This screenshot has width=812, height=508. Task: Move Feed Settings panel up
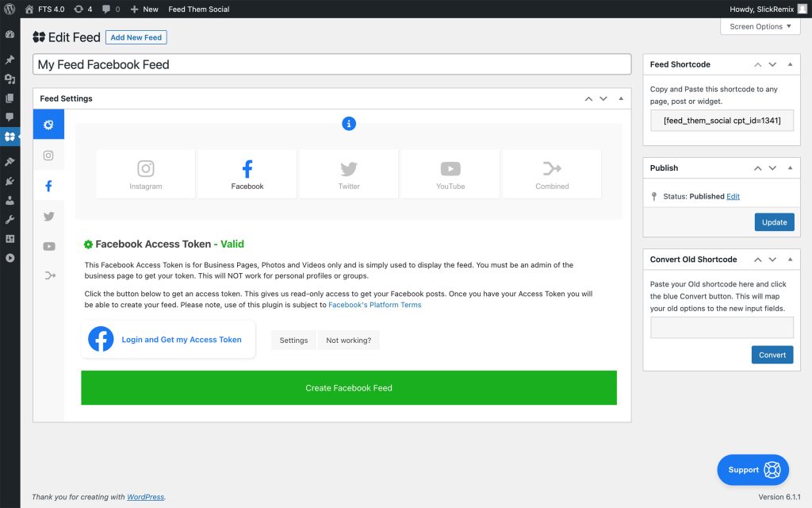click(x=589, y=98)
